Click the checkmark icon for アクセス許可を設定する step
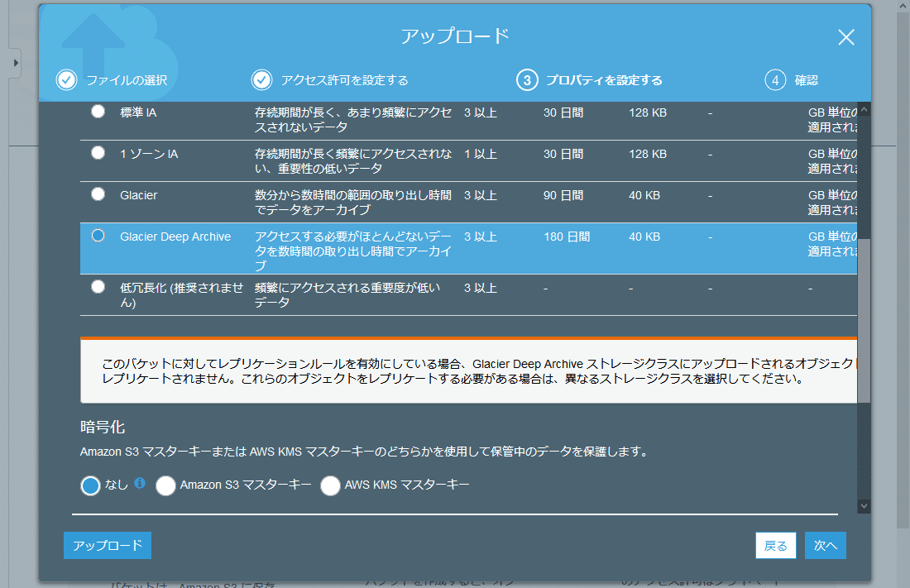This screenshot has width=910, height=588. tap(261, 79)
